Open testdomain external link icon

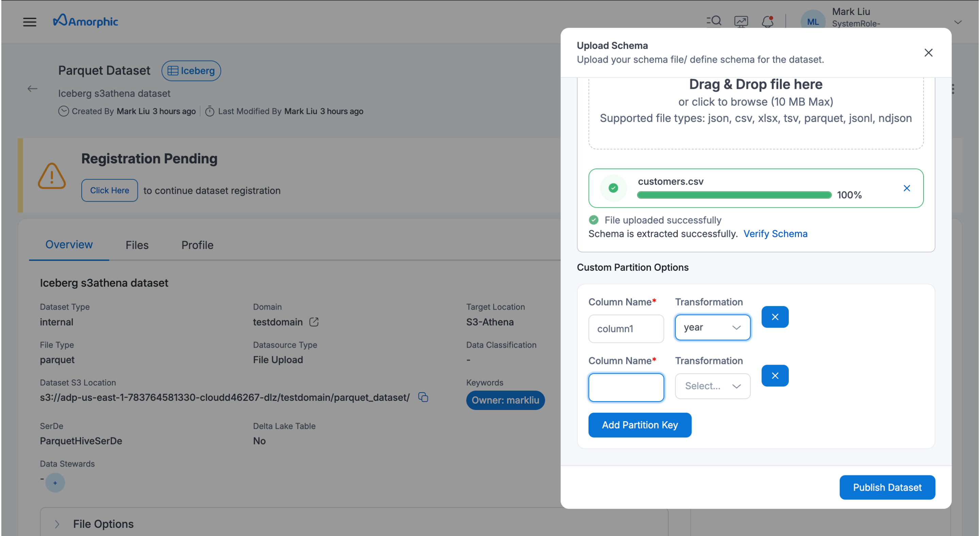tap(314, 322)
